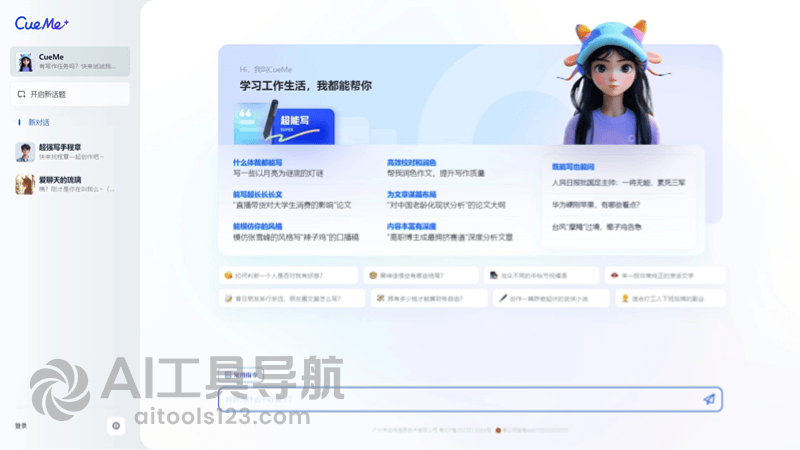Click the 中秋节祝福语 suggestion chip
The width and height of the screenshot is (800, 450).
click(x=541, y=276)
